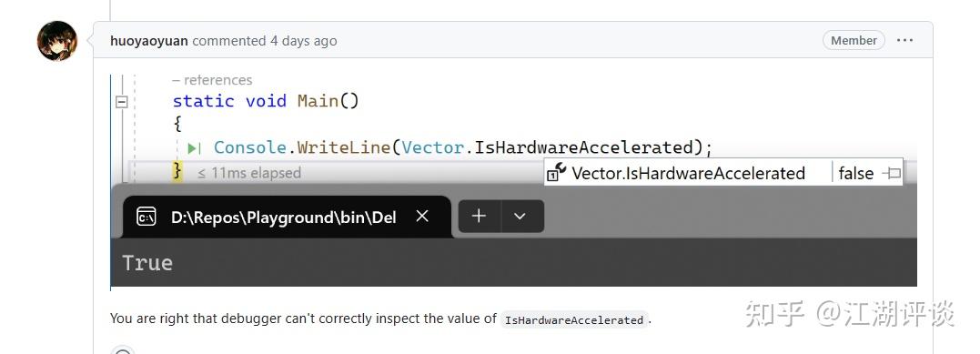
Task: Click the wrench icon in the data tip
Action: 556,172
